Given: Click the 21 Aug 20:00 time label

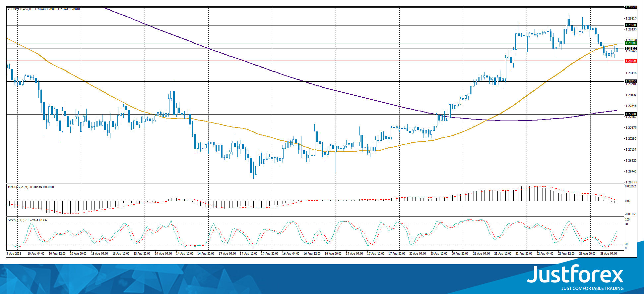Looking at the screenshot, I should pos(524,254).
